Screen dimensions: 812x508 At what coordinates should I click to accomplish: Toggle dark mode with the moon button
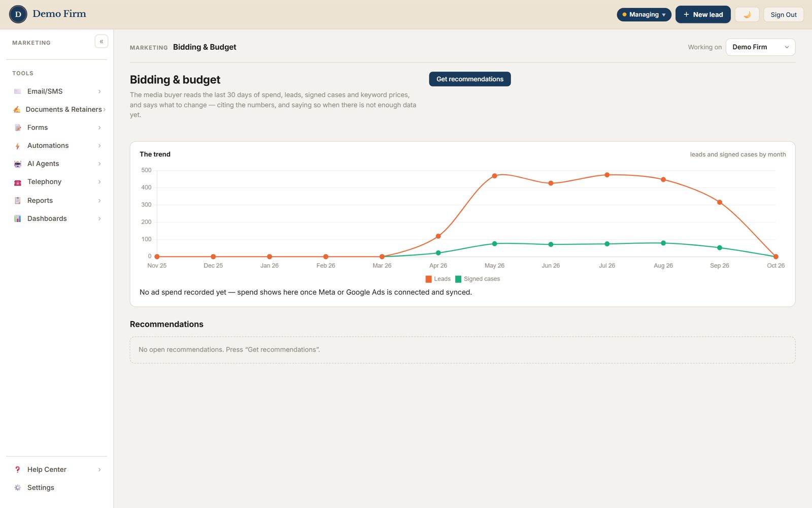(747, 15)
